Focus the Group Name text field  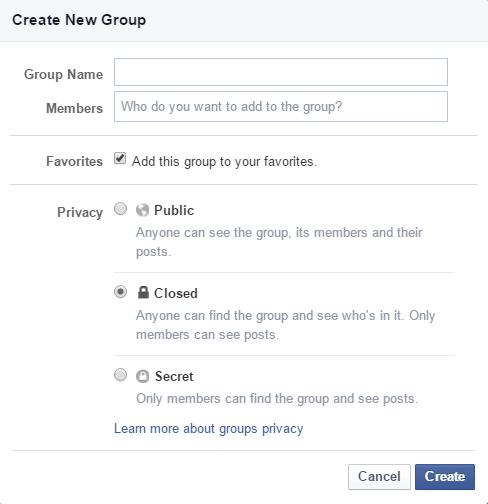pyautogui.click(x=281, y=72)
